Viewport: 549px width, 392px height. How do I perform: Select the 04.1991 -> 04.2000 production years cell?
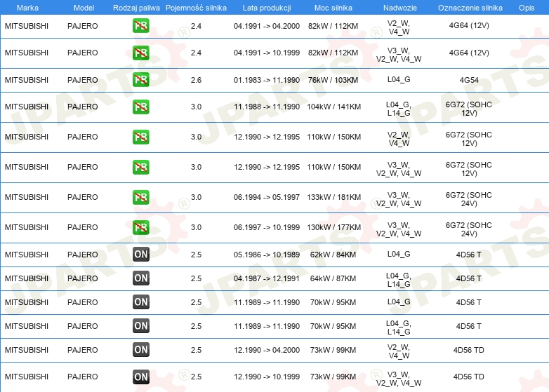(267, 26)
